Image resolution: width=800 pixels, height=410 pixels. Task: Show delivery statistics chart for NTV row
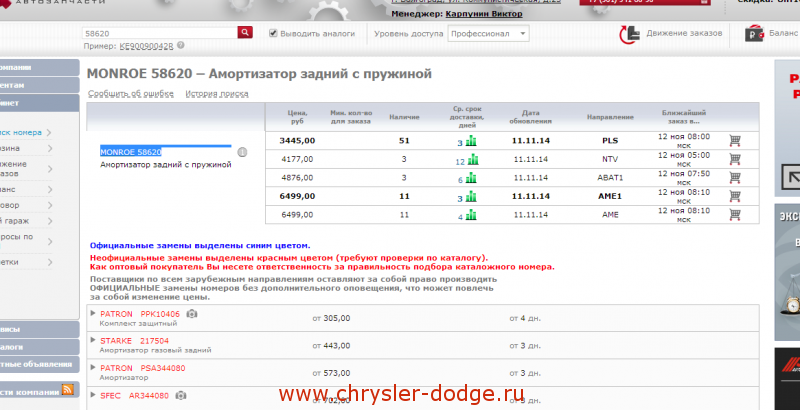473,160
